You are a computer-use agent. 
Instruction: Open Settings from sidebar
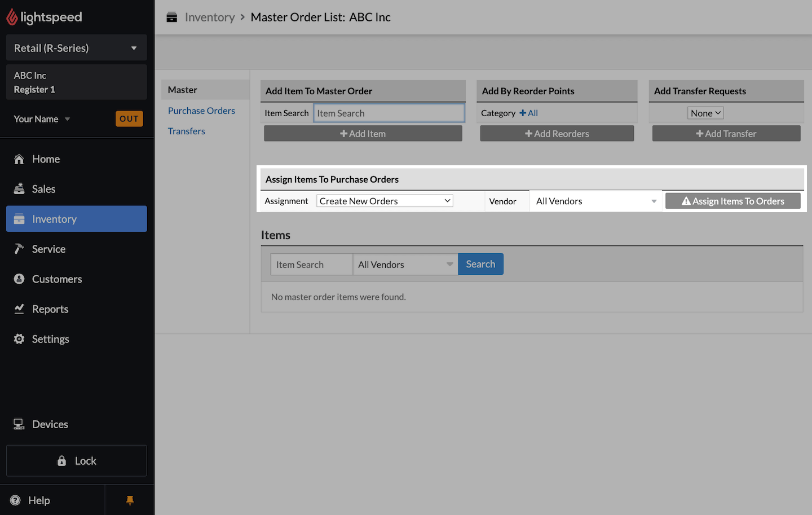pos(76,339)
